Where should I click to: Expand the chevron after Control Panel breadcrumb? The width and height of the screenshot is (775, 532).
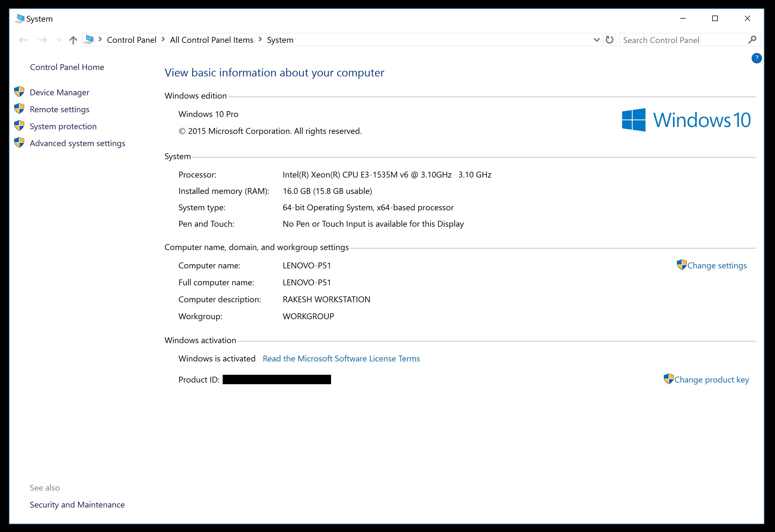click(163, 40)
